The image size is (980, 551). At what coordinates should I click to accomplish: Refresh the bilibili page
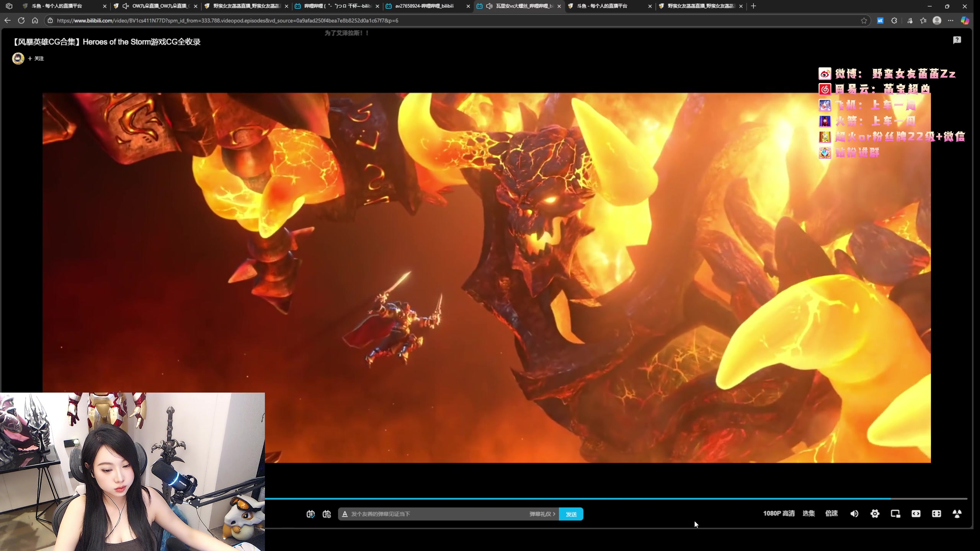tap(21, 21)
